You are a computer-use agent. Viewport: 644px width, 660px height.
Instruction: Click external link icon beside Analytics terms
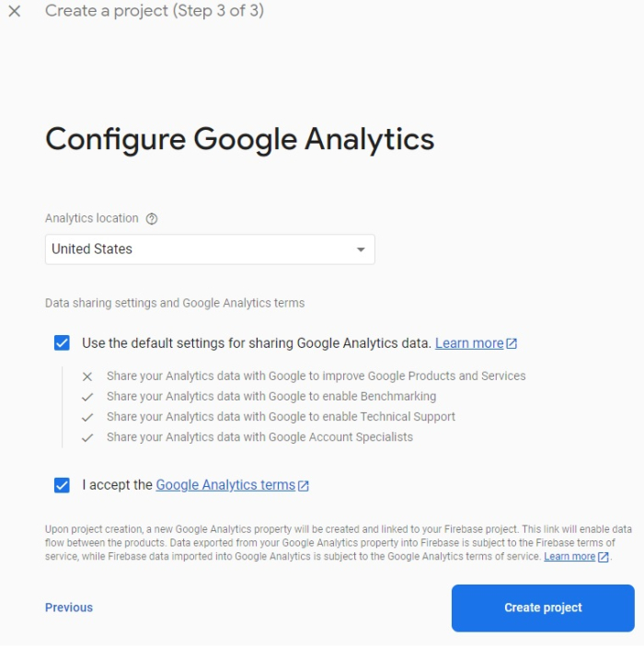tap(304, 485)
